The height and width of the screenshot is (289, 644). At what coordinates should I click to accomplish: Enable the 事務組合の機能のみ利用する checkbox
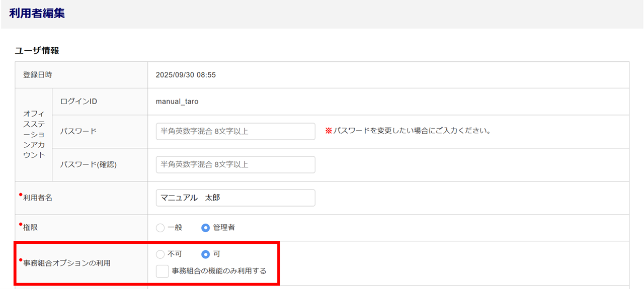[162, 271]
